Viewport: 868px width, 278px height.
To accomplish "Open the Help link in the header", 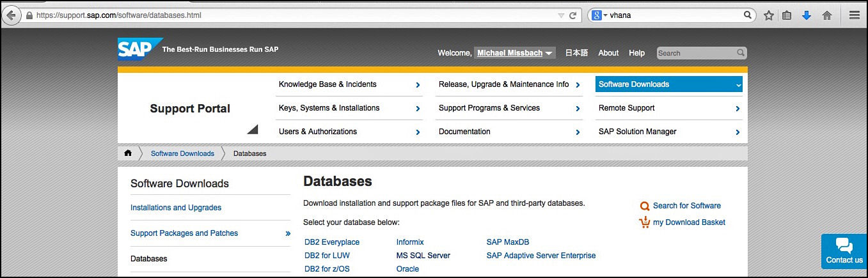I will coord(636,53).
